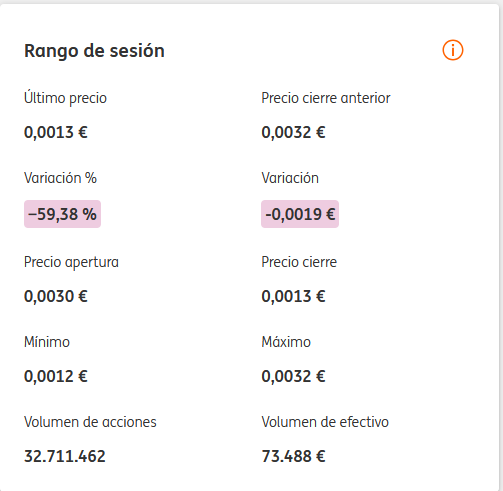Select the Variación label in euros
This screenshot has width=503, height=491.
click(290, 178)
